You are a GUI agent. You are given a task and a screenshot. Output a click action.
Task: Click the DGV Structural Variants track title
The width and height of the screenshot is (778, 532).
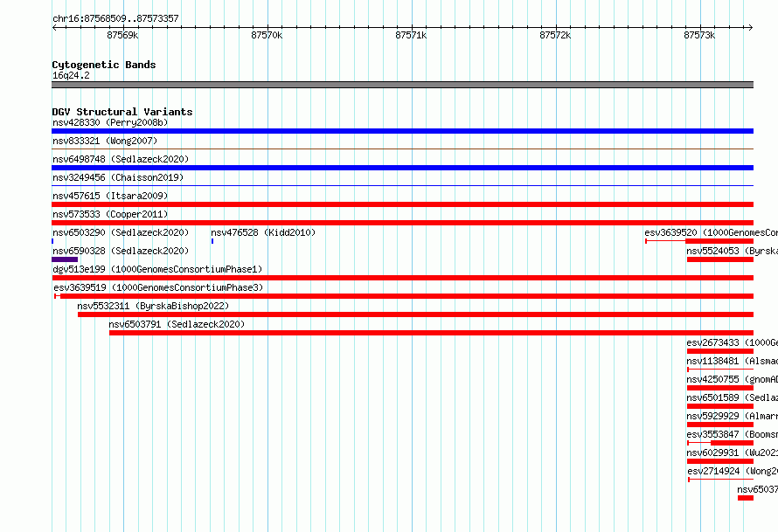pyautogui.click(x=122, y=112)
